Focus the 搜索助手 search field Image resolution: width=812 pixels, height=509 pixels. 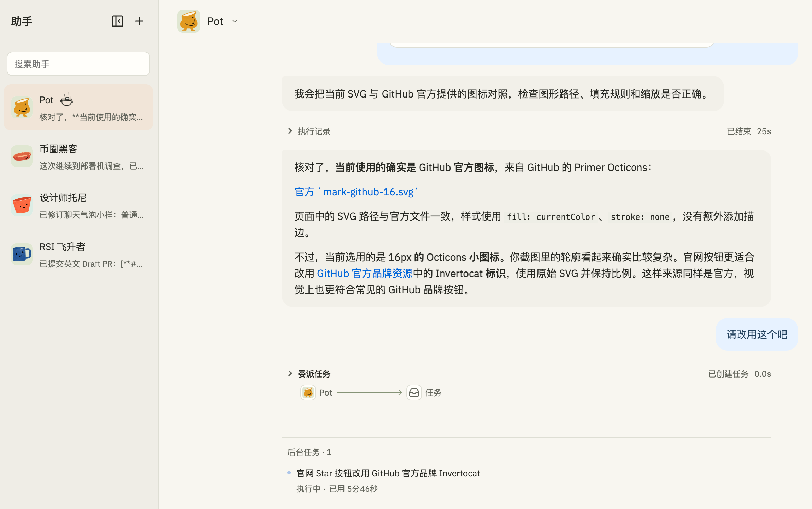click(78, 64)
